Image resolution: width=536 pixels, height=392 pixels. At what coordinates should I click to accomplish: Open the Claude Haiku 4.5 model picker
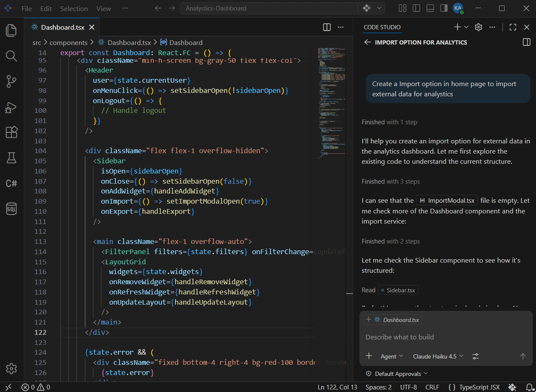coord(438,356)
